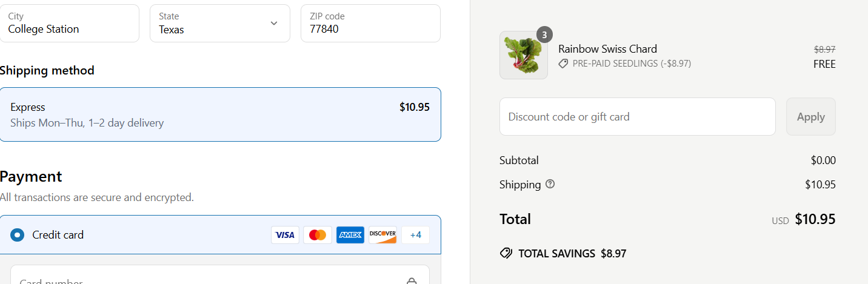Screen dimensions: 868x284
Task: Click the State dropdown chevron arrow
Action: [274, 24]
